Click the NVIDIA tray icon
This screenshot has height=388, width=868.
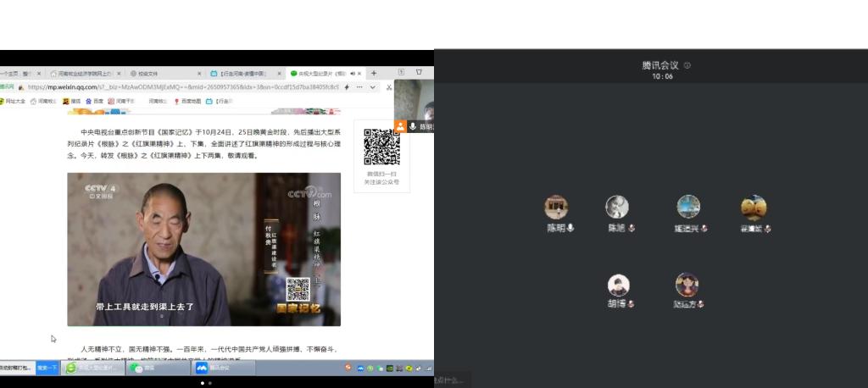(x=390, y=368)
